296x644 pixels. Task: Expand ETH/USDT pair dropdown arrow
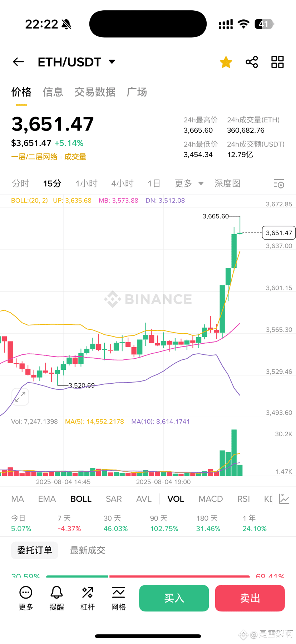click(x=112, y=62)
